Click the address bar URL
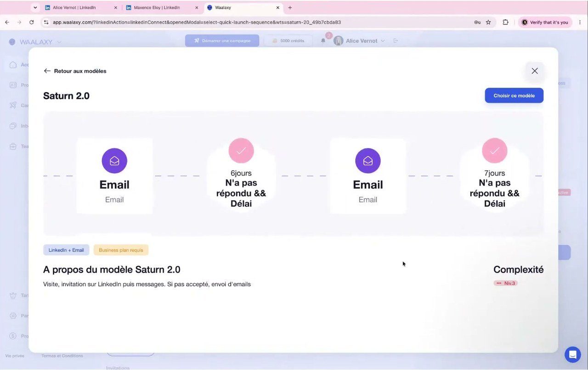The height and width of the screenshot is (370, 588). pyautogui.click(x=197, y=22)
